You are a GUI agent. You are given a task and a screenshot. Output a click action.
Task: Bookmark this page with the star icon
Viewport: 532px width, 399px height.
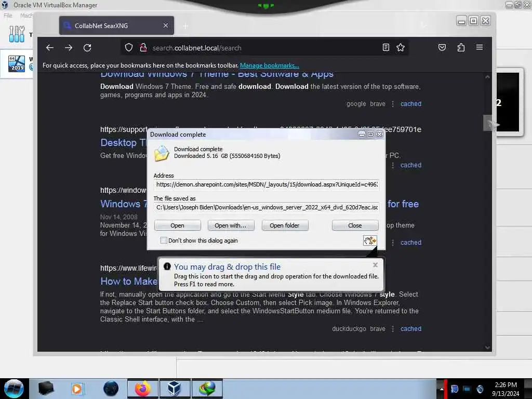[x=401, y=47]
